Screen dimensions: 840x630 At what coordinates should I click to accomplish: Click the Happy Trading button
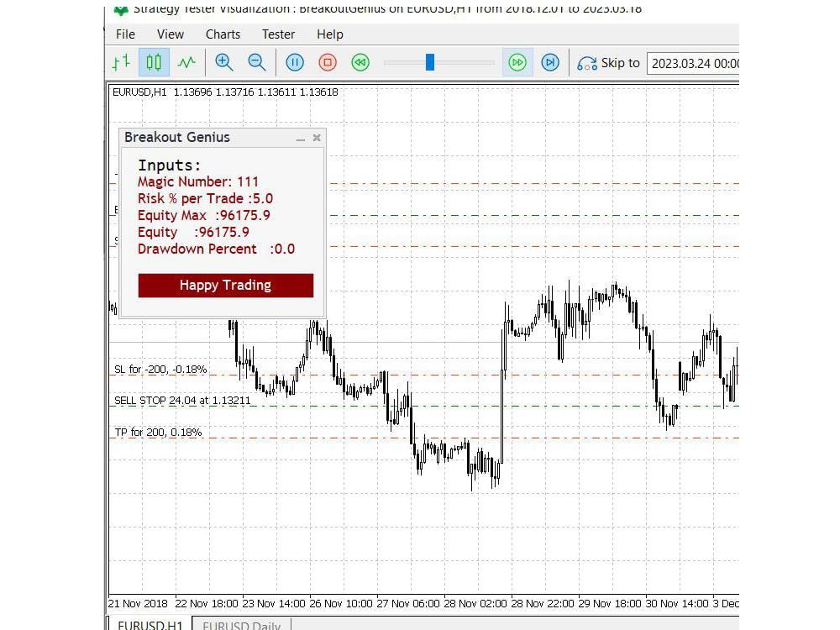[x=225, y=285]
